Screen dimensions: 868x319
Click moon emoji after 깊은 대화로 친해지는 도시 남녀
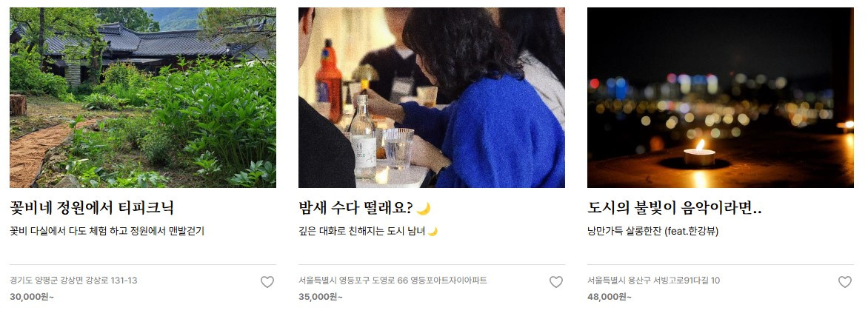[x=433, y=231]
